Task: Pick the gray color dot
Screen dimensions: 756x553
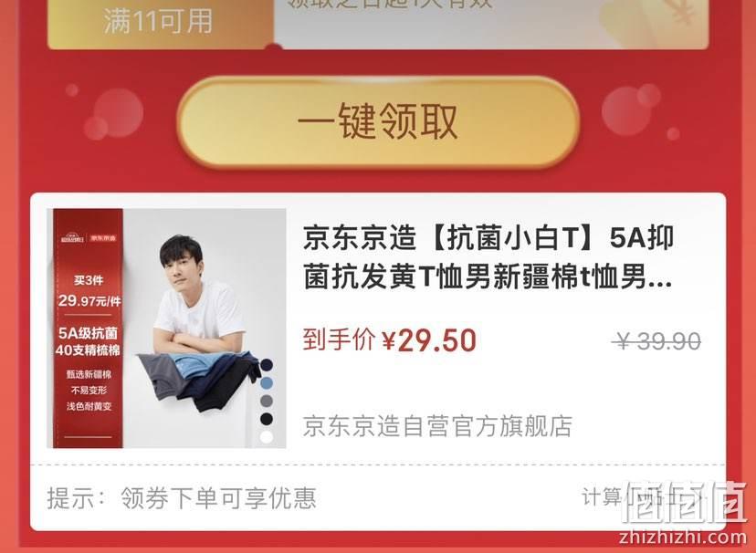Action: pos(266,401)
